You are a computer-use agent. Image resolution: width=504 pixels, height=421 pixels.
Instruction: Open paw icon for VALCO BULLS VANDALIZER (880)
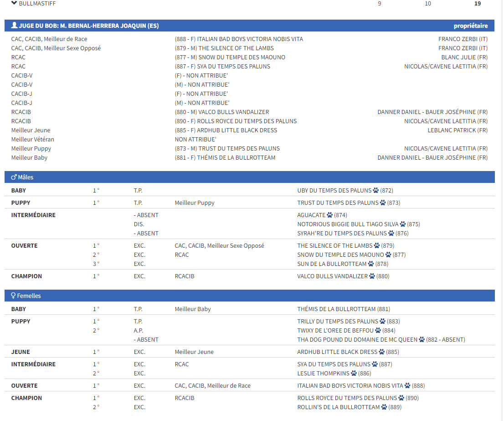(x=372, y=276)
